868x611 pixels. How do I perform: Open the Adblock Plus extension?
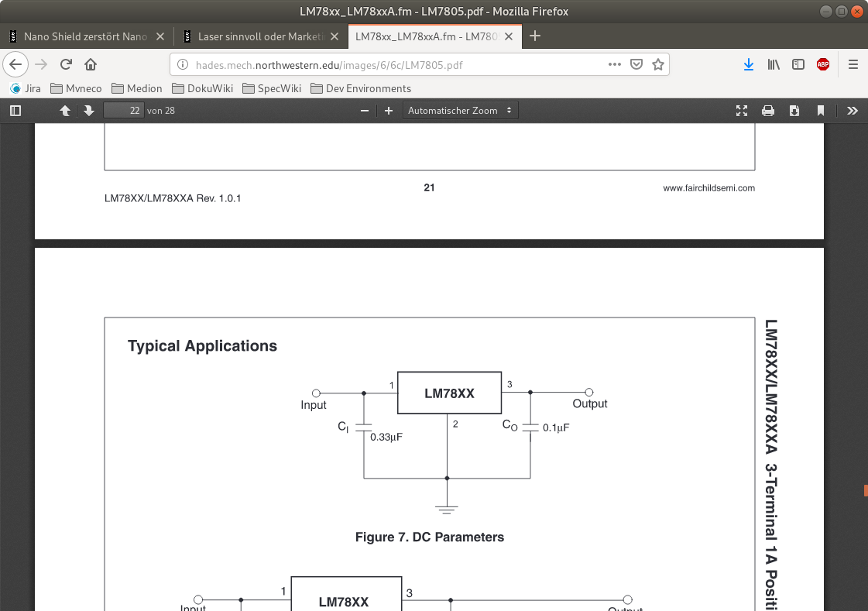(x=823, y=65)
